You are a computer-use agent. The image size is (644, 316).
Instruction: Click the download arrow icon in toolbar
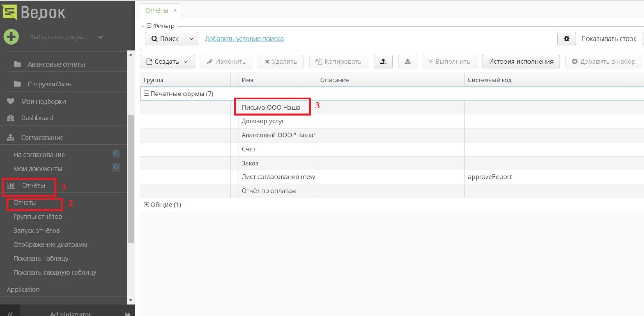408,62
